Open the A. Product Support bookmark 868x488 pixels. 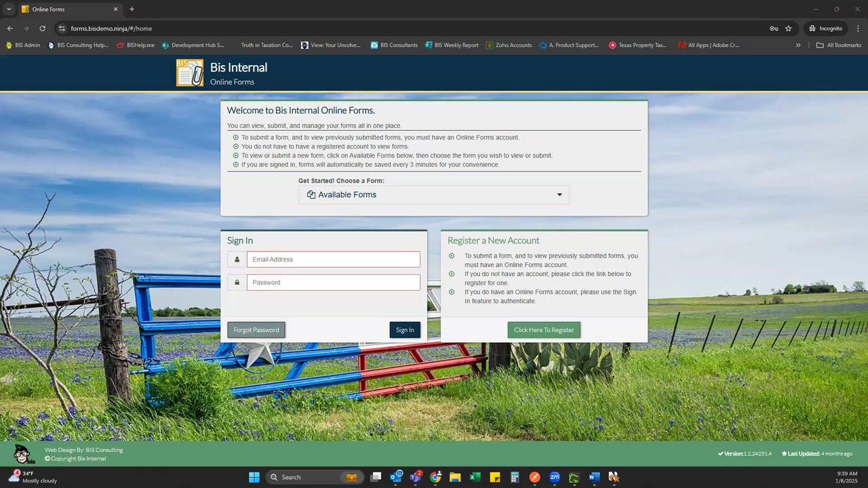[x=569, y=45]
